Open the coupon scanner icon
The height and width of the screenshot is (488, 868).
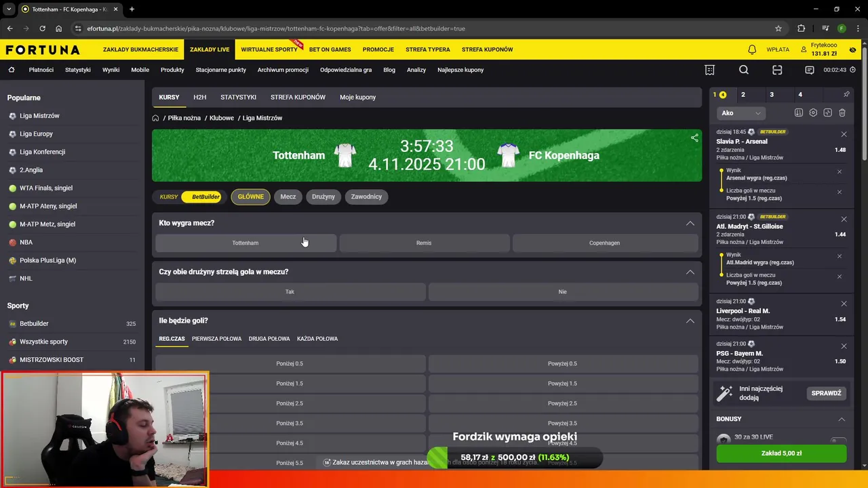point(777,70)
